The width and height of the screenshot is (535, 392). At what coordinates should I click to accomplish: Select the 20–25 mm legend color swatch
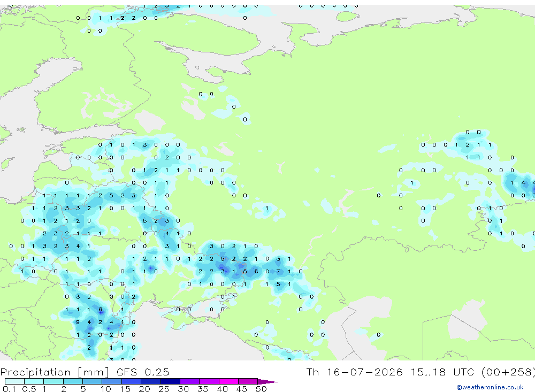(151, 381)
